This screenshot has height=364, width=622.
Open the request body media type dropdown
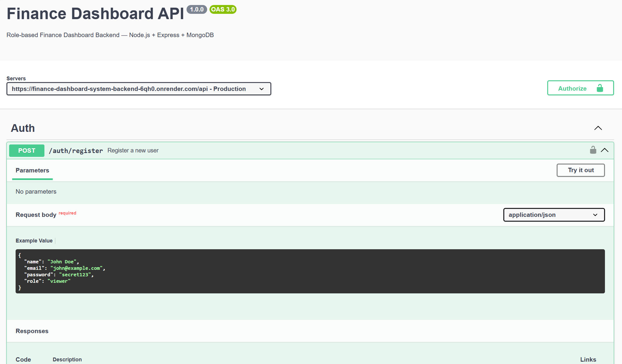[553, 215]
